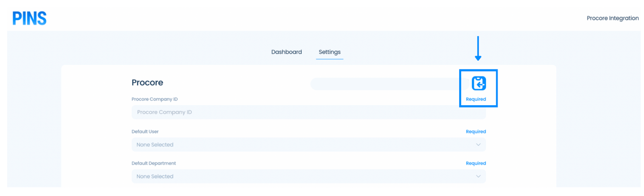
Task: Open the Dashboard tab
Action: pyautogui.click(x=287, y=52)
